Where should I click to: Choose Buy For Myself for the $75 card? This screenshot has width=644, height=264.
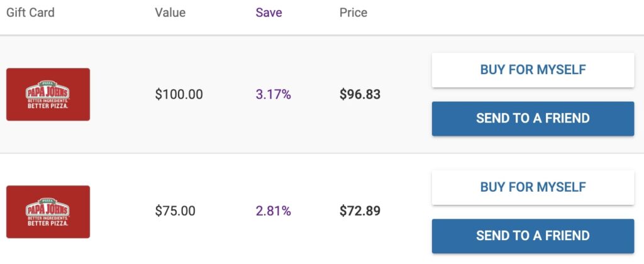(533, 187)
